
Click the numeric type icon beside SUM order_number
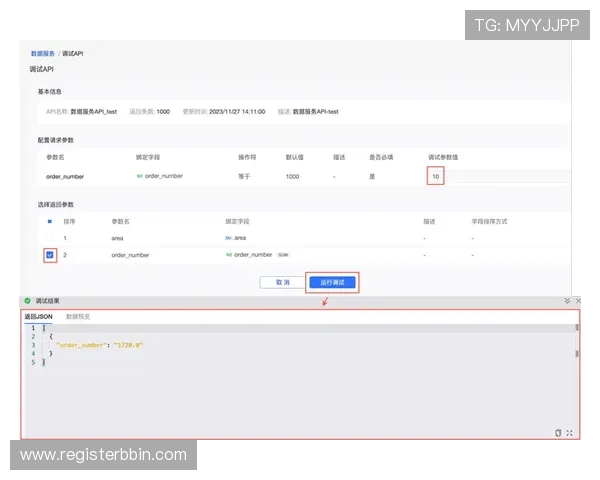click(229, 255)
